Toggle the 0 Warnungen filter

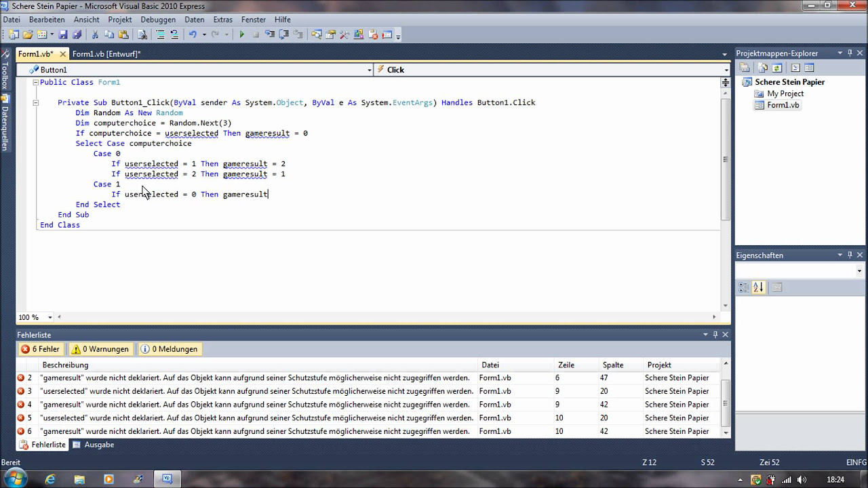pos(100,349)
